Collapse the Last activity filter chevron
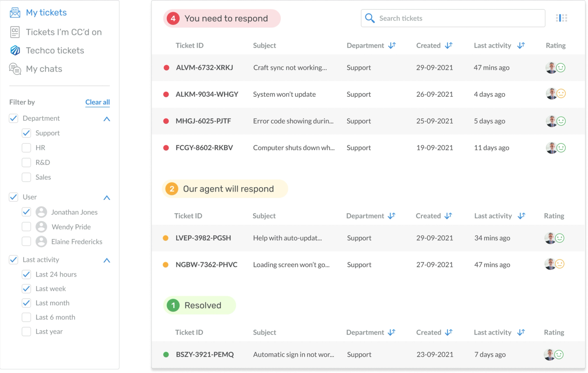Viewport: 588px width, 373px height. click(x=107, y=260)
